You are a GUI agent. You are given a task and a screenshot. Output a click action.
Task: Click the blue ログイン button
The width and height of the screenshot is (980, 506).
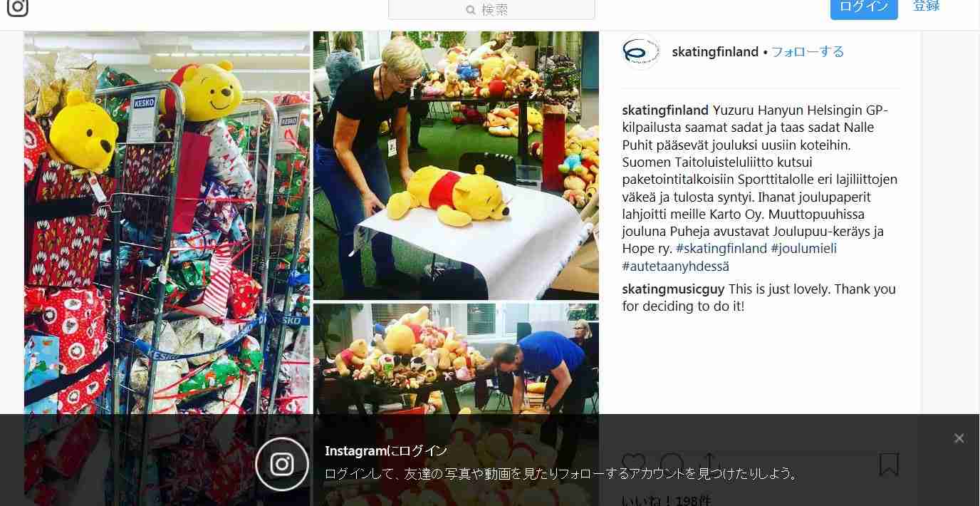[864, 7]
